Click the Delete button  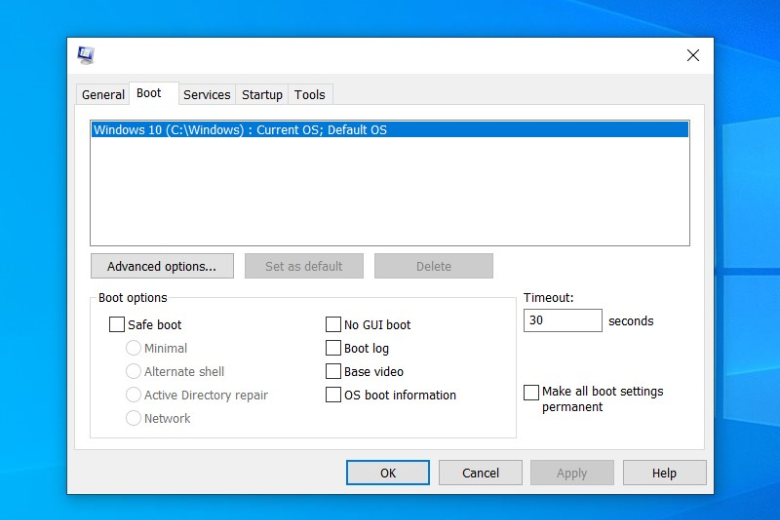[434, 266]
